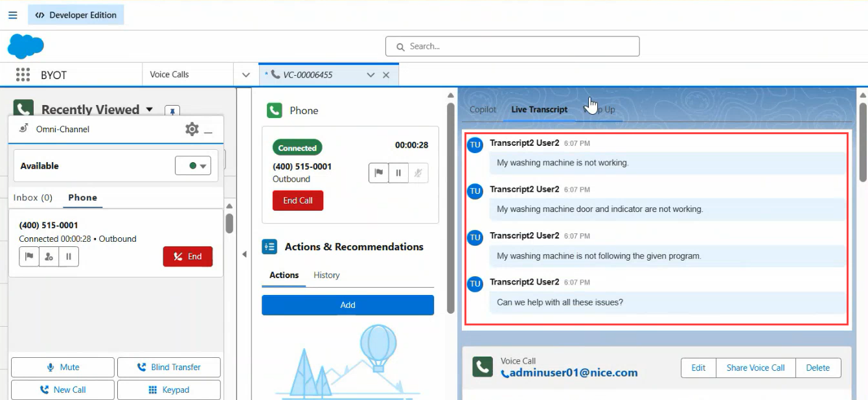Open the Available status dropdown
This screenshot has width=868, height=400.
tap(193, 166)
